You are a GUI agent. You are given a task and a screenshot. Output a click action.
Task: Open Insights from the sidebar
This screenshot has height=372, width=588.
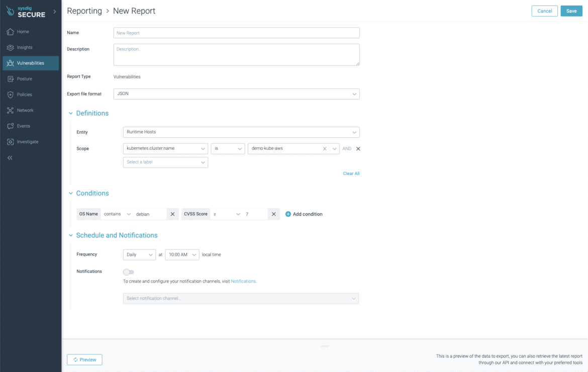[31, 48]
